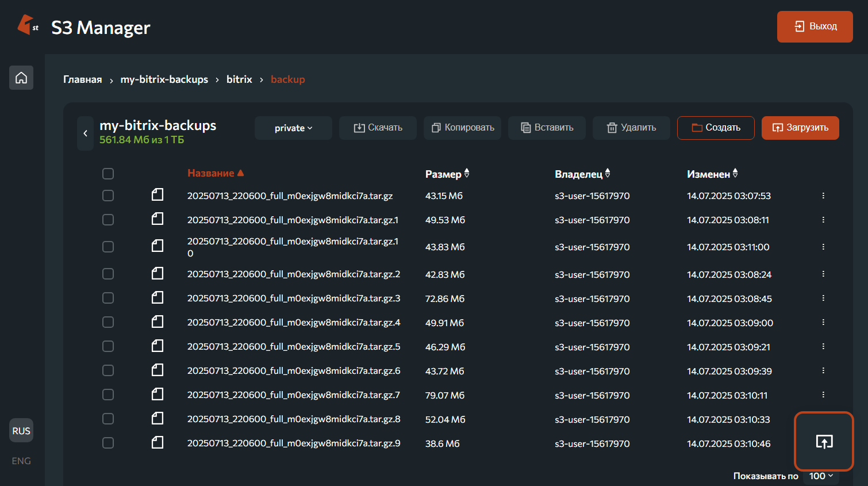The image size is (868, 486).
Task: Open three-dot menu for tar.gz.5 file
Action: [x=823, y=346]
